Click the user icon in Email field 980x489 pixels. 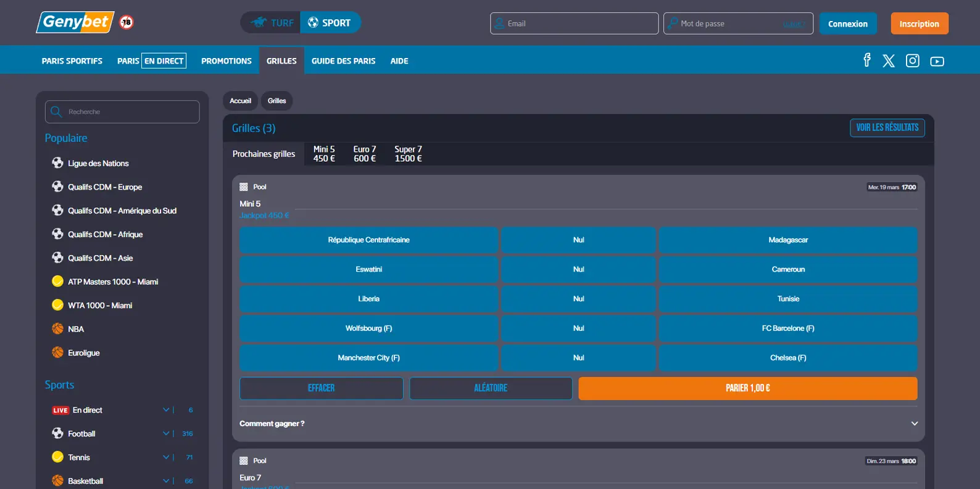(500, 23)
